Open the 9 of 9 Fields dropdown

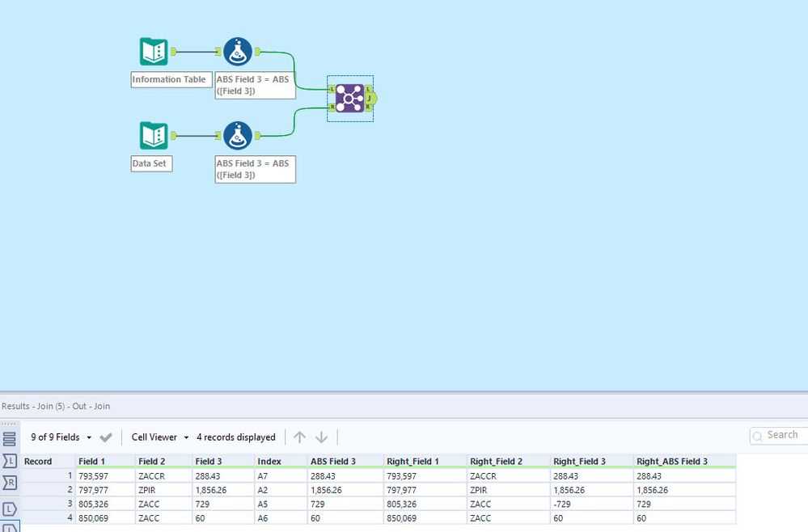[x=61, y=437]
